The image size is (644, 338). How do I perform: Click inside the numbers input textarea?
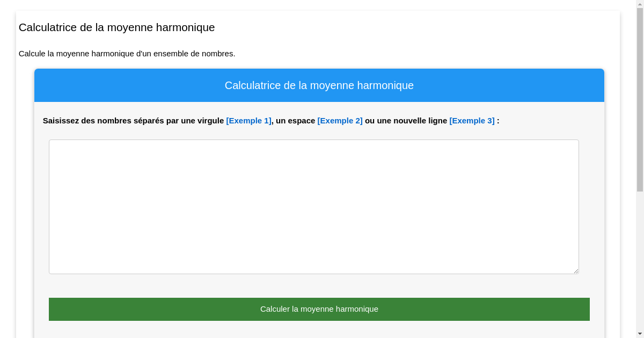tap(313, 206)
